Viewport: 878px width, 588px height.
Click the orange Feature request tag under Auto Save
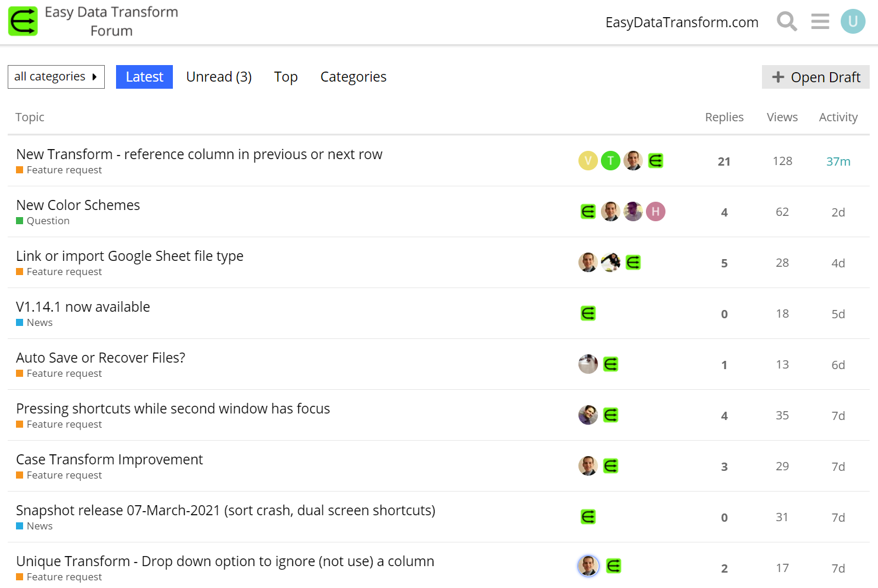pyautogui.click(x=64, y=374)
